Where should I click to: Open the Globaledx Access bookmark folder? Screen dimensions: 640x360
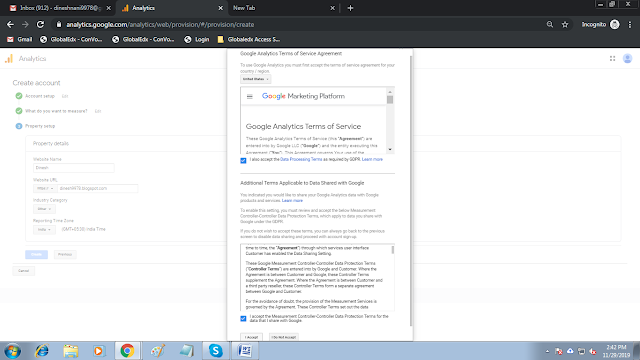tap(249, 39)
